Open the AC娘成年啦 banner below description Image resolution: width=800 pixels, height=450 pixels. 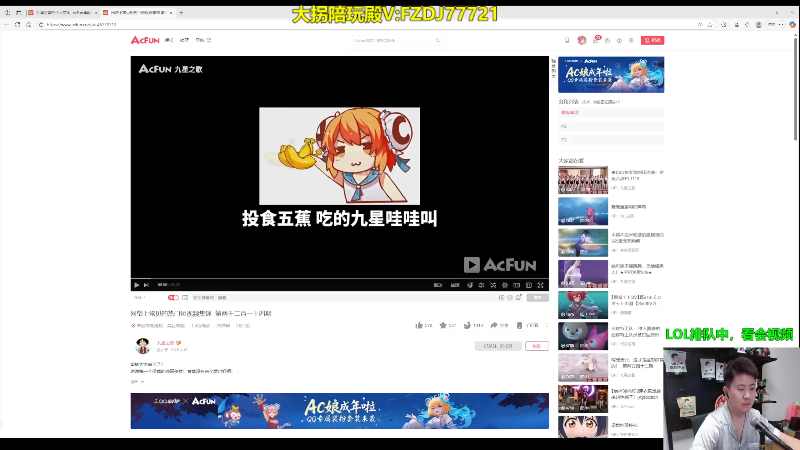click(x=340, y=411)
